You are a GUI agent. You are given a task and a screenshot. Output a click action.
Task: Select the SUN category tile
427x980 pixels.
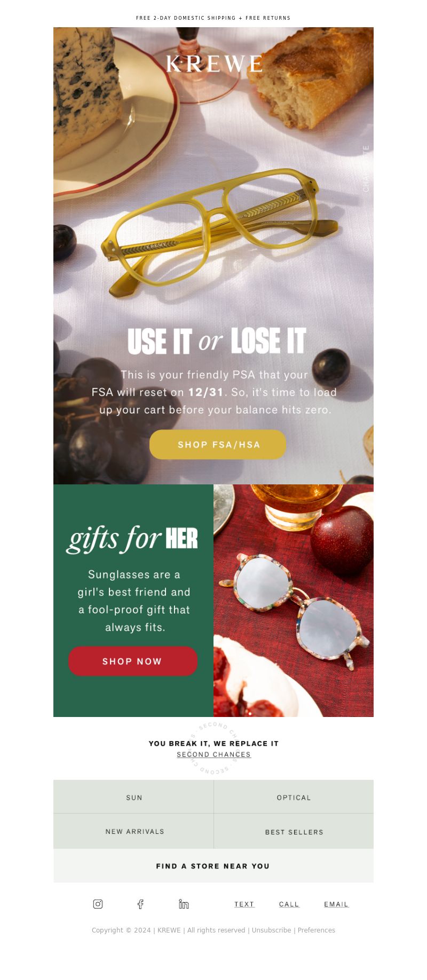point(133,797)
